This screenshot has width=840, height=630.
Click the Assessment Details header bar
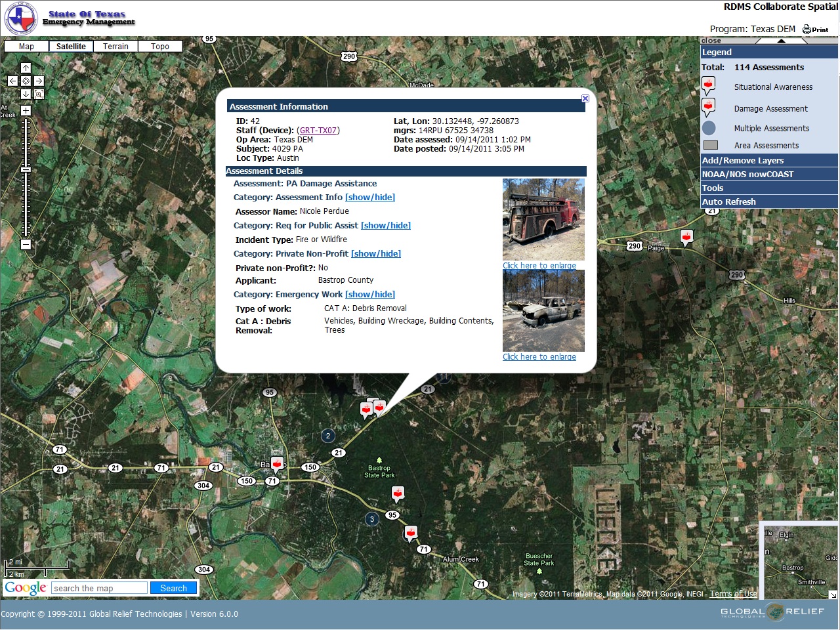[406, 171]
